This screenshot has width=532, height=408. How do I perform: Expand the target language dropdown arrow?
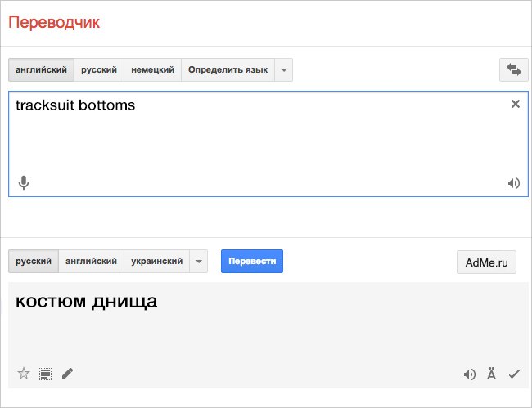(198, 262)
